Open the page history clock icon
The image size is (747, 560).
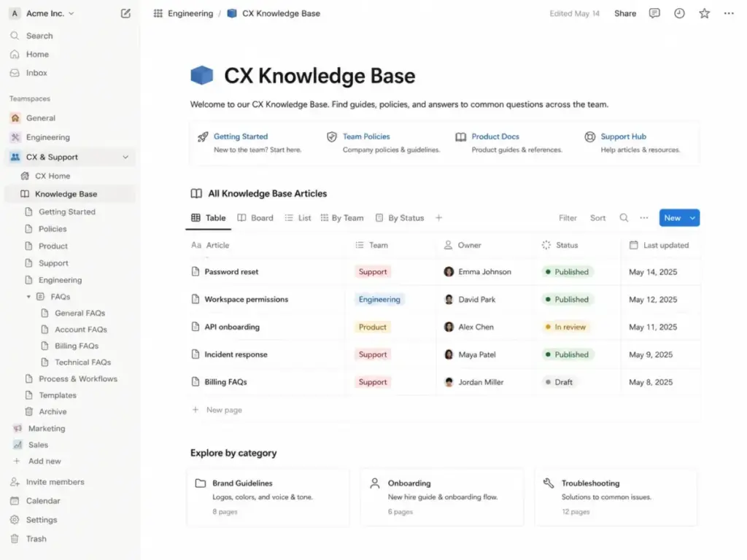click(x=679, y=13)
